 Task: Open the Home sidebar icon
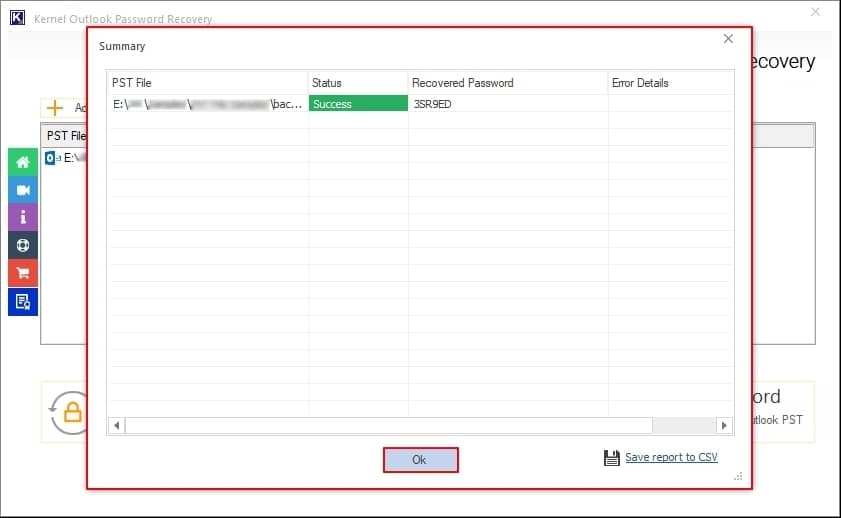pyautogui.click(x=23, y=162)
